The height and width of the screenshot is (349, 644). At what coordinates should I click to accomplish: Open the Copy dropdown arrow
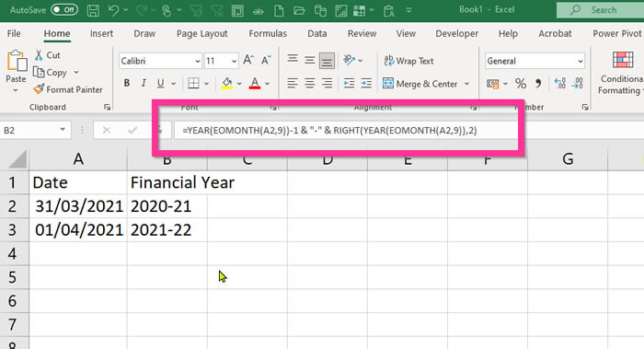(76, 73)
